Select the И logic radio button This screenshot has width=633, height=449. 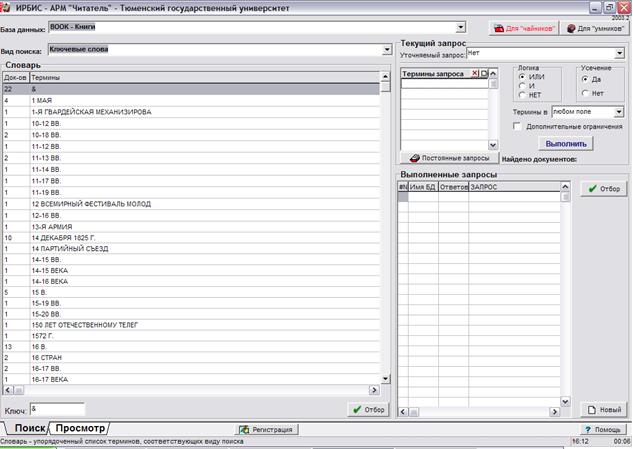pyautogui.click(x=521, y=87)
